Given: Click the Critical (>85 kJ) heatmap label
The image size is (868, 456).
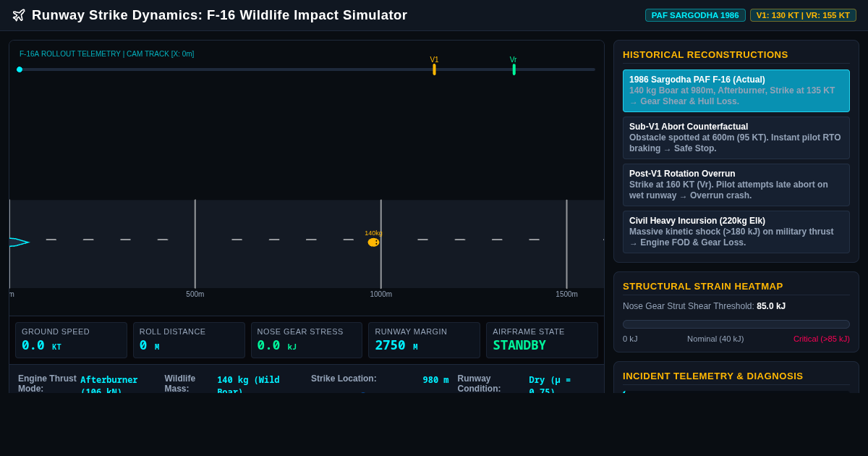Looking at the screenshot, I should 822,339.
